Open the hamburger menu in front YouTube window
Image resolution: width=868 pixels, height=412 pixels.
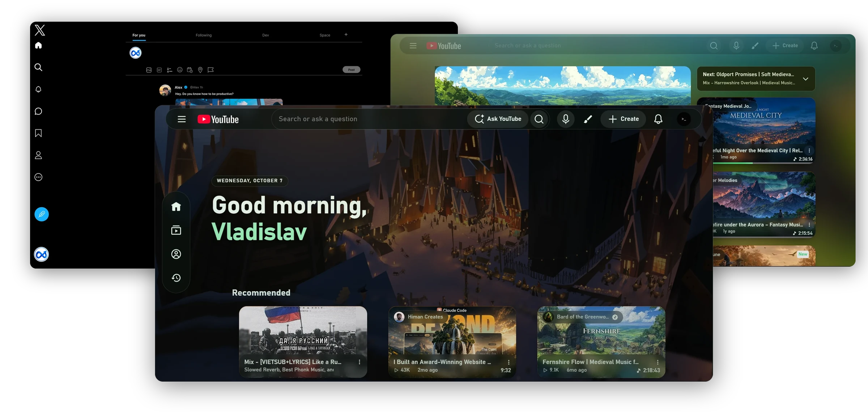pos(182,119)
